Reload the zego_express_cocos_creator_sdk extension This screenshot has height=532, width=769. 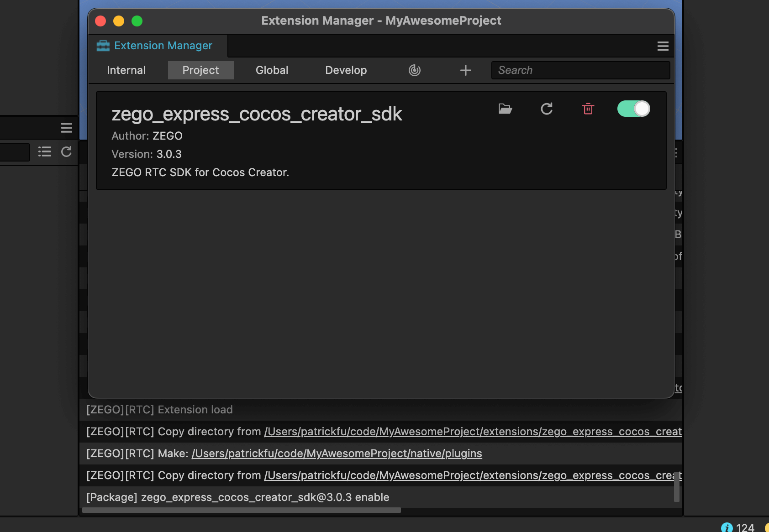pos(547,109)
